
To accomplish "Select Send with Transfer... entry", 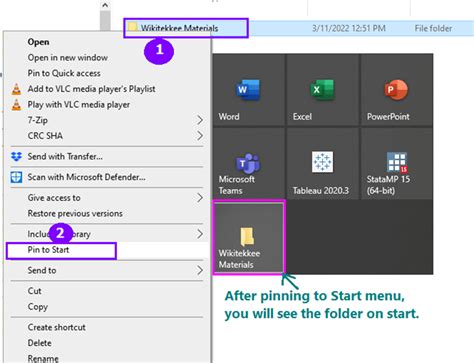I will 65,156.
